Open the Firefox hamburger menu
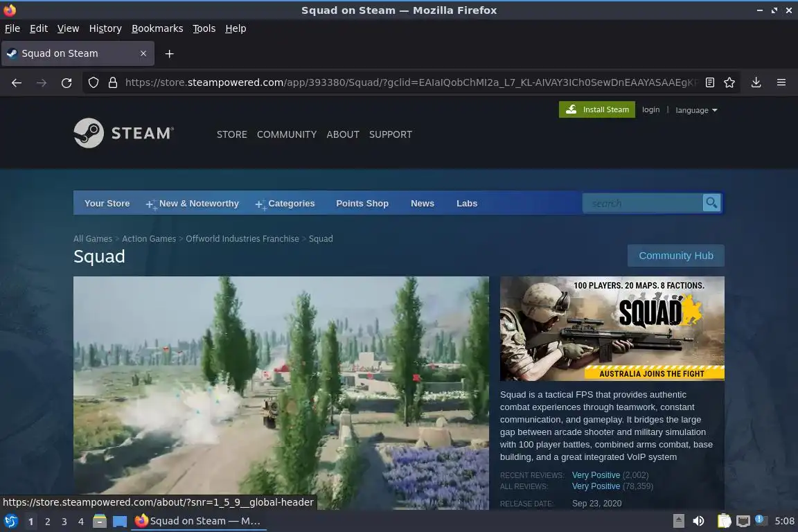Viewport: 798px width, 532px height. (781, 82)
